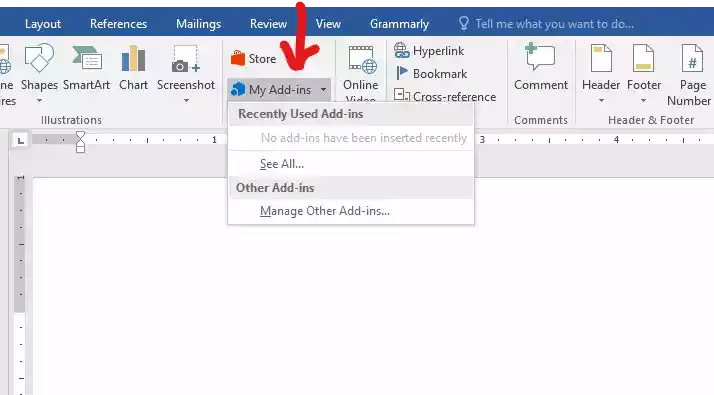Add a new Comment

[541, 67]
